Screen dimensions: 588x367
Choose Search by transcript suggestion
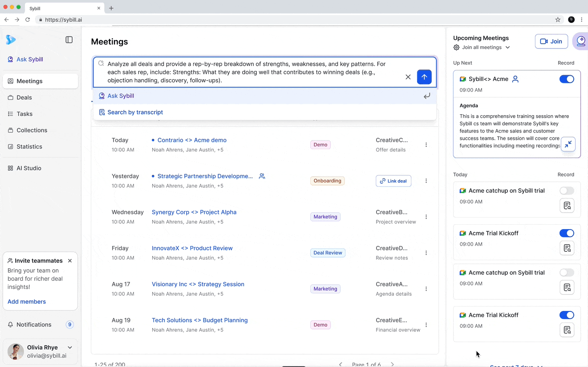(x=265, y=112)
